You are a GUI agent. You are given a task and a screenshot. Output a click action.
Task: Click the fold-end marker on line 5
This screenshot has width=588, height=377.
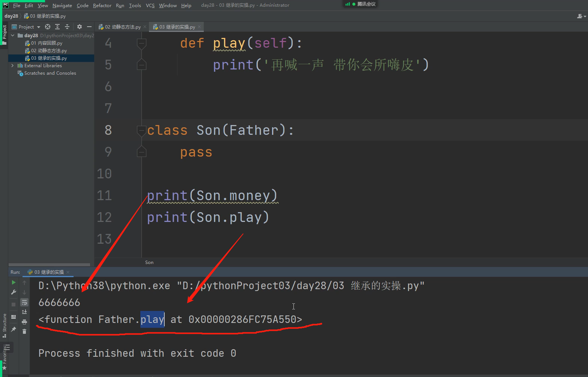[141, 65]
